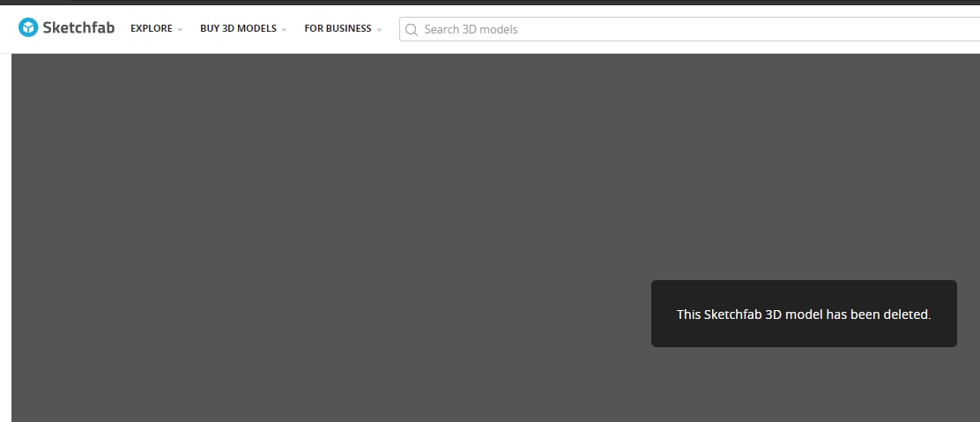Expand the arrow beside BUY 3D MODELS
The height and width of the screenshot is (422, 980).
tap(284, 30)
